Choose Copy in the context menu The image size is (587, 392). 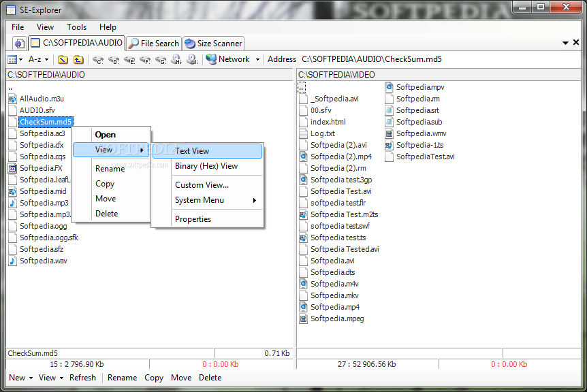coord(105,184)
